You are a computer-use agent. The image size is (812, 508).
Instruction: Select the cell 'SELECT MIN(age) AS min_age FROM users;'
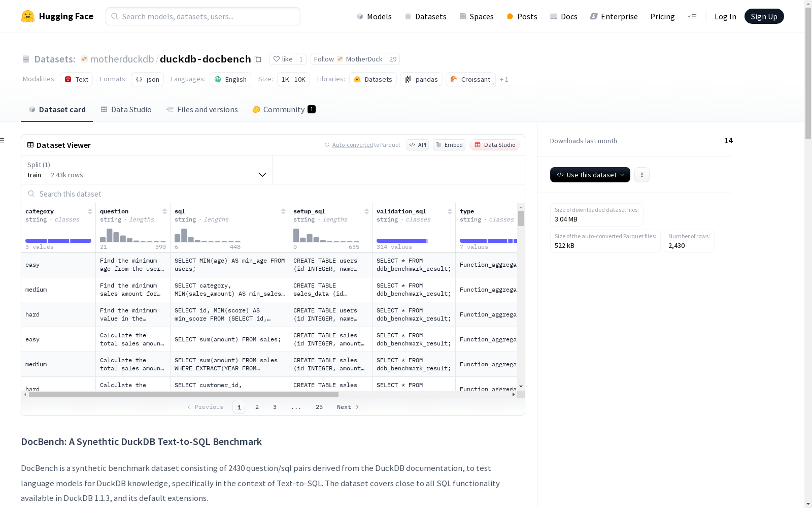[x=229, y=265]
